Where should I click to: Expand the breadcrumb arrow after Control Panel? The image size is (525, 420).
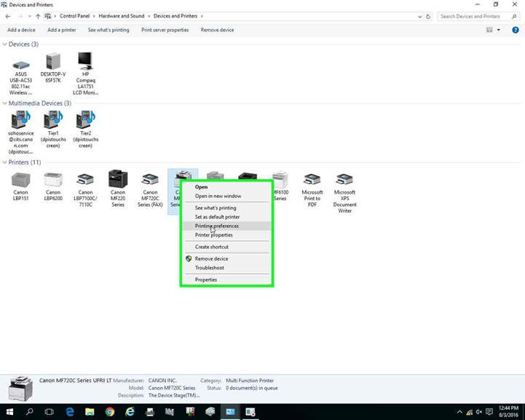pos(94,16)
